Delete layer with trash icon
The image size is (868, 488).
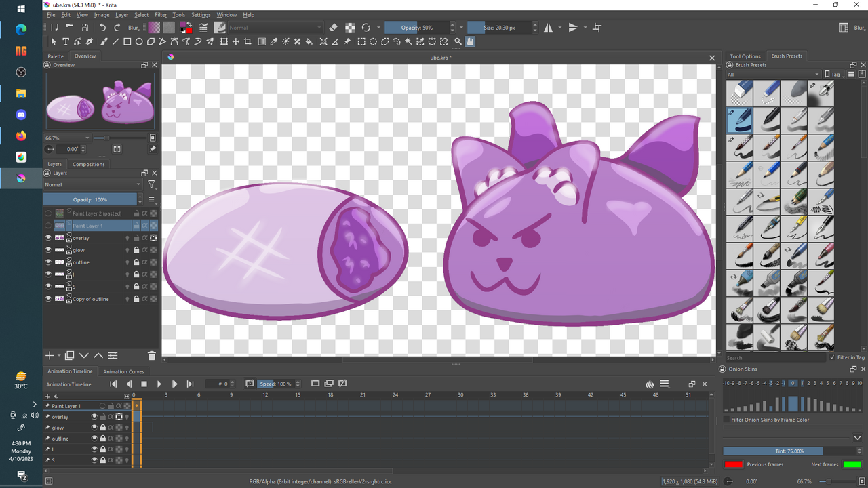151,355
